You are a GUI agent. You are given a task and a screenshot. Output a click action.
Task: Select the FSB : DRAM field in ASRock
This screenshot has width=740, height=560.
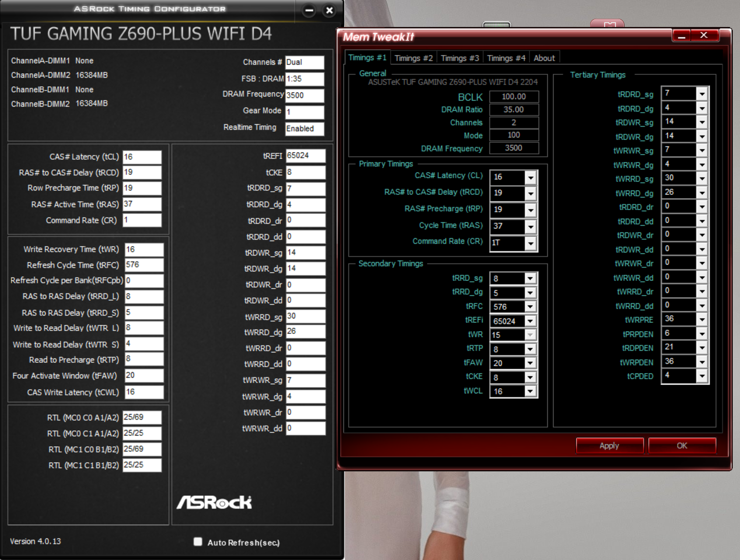tap(304, 79)
